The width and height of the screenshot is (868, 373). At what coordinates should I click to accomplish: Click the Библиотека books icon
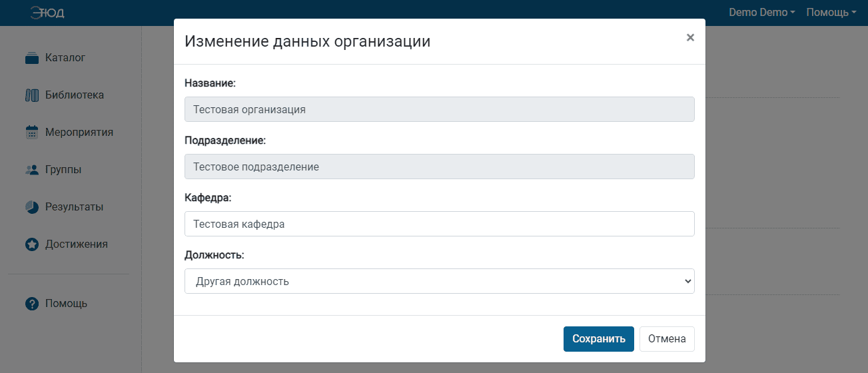(x=32, y=95)
